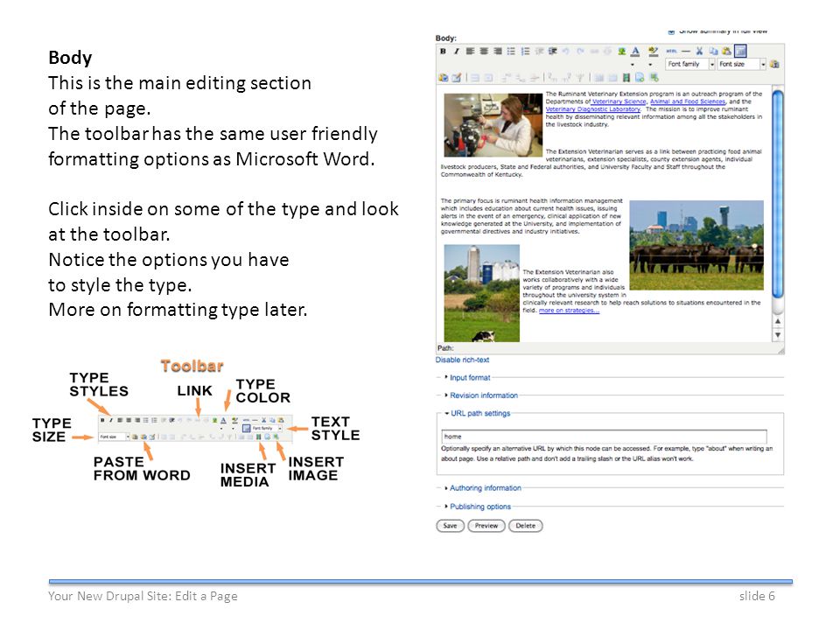Insert a numbered list
This screenshot has width=840, height=630.
[525, 52]
